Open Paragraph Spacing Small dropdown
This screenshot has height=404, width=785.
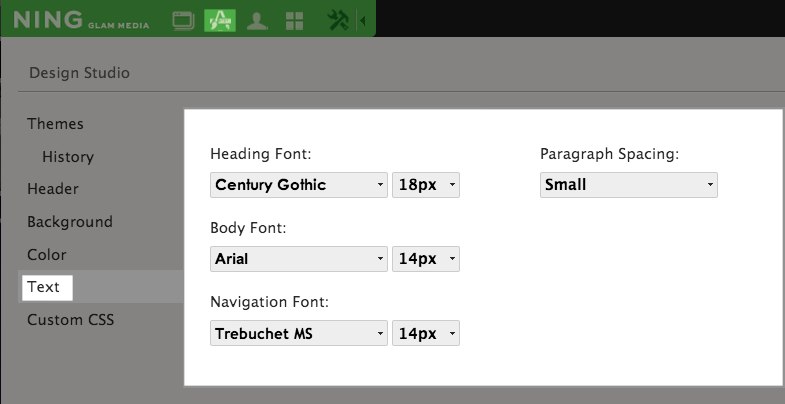coord(629,185)
